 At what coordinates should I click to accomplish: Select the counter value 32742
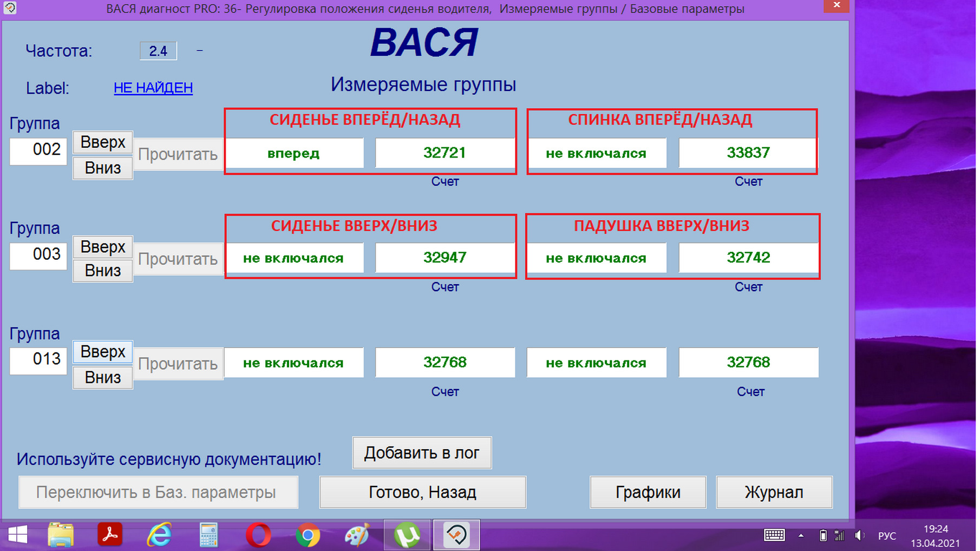click(748, 258)
